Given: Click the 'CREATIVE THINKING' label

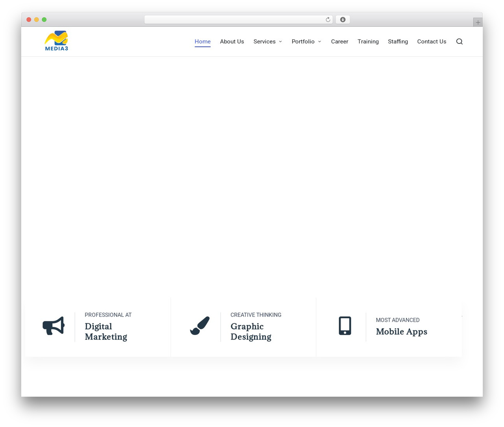Looking at the screenshot, I should click(x=256, y=315).
